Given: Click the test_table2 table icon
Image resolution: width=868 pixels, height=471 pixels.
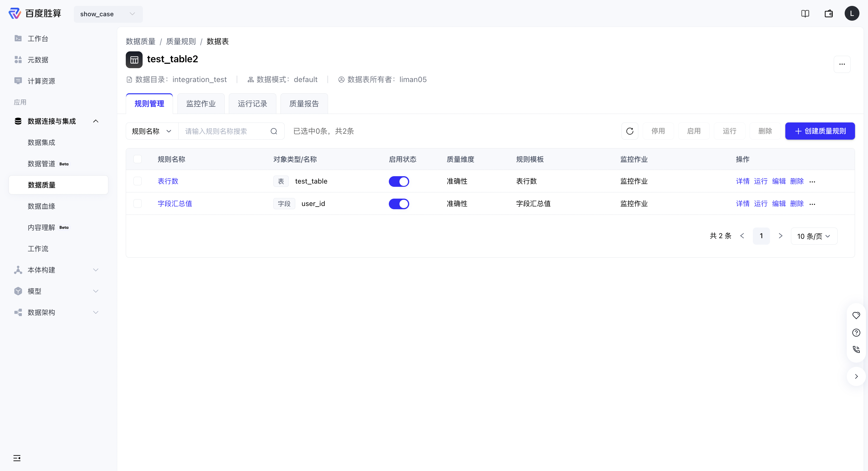Looking at the screenshot, I should 134,60.
